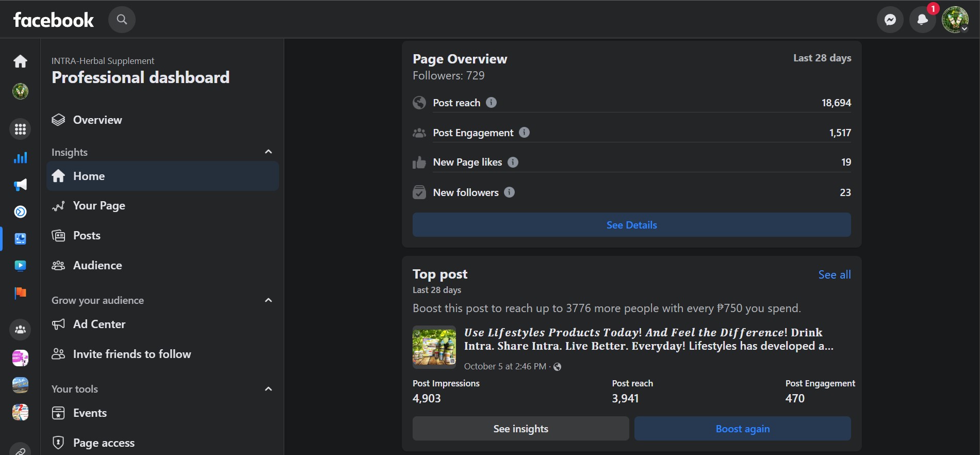The width and height of the screenshot is (980, 455).
Task: Click the New followers info icon
Action: coord(509,192)
